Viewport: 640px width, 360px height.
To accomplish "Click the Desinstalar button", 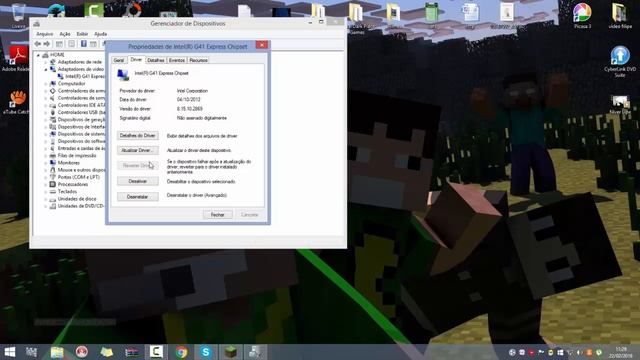I will (x=138, y=197).
